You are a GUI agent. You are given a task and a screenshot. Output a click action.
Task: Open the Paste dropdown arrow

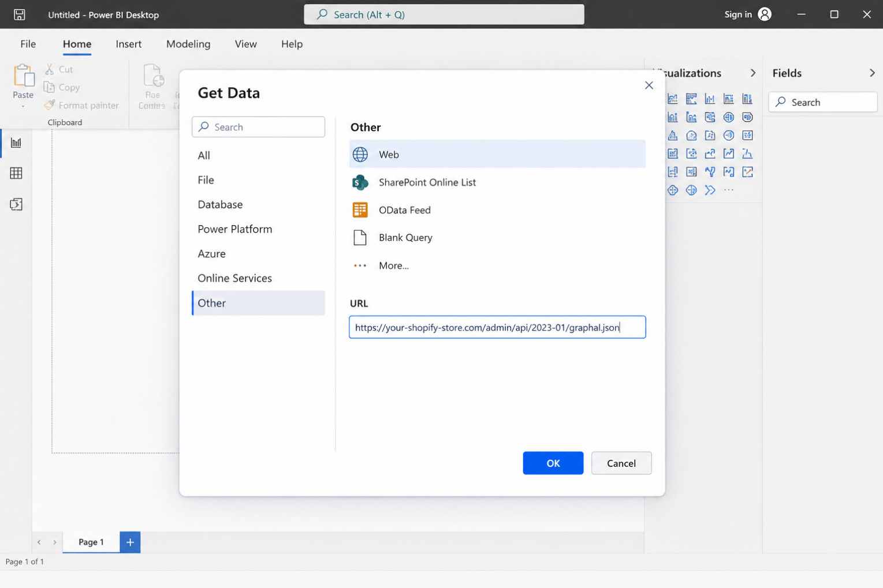[x=23, y=106]
